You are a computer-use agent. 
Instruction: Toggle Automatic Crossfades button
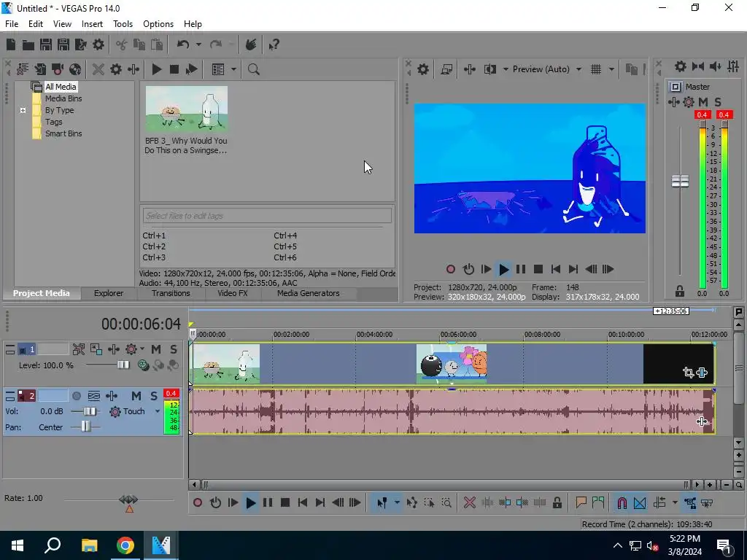[640, 503]
